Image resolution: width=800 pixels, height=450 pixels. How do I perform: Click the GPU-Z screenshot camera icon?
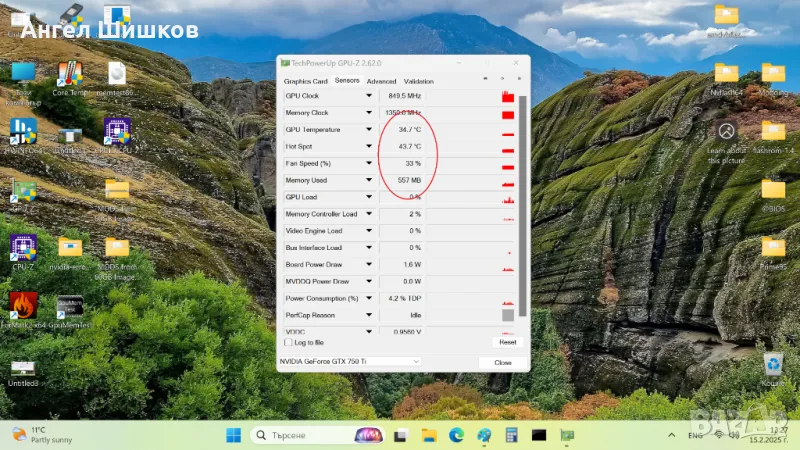coord(487,80)
